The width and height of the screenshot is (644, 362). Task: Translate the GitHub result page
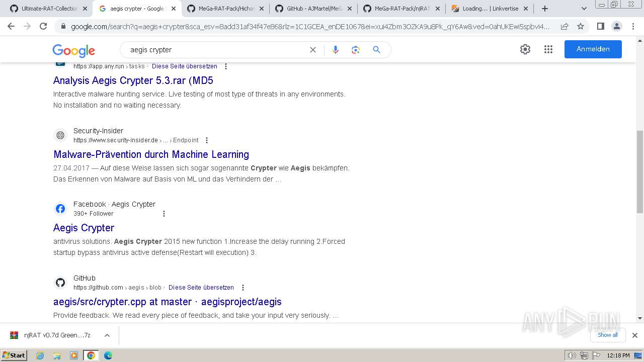pos(201,288)
